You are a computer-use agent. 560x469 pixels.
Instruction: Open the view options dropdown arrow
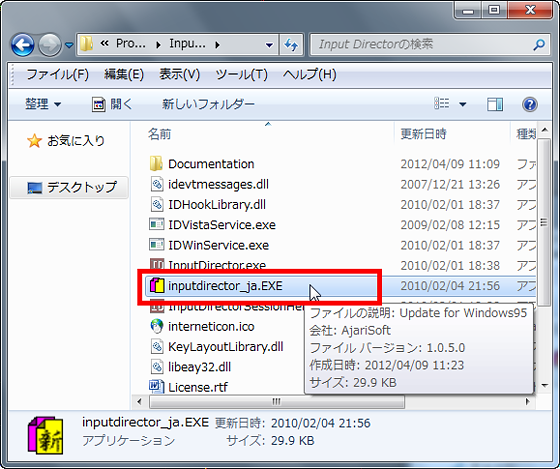tap(462, 104)
